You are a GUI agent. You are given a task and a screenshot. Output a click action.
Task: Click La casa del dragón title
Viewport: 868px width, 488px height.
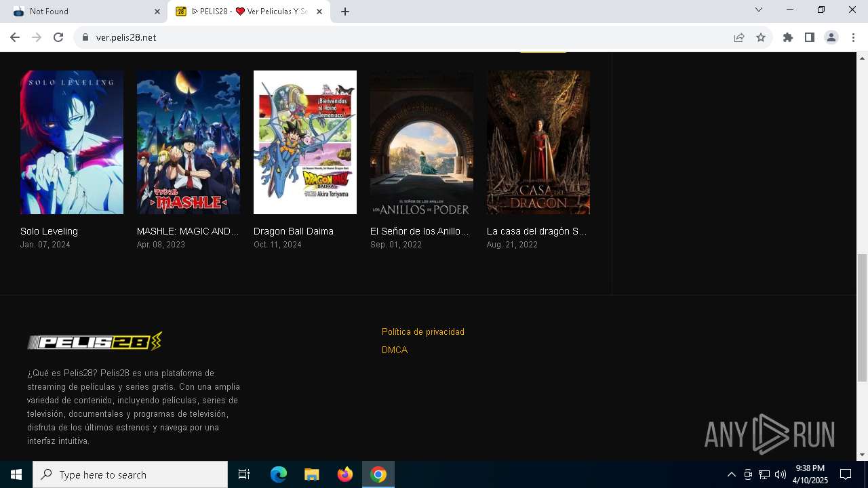(537, 231)
